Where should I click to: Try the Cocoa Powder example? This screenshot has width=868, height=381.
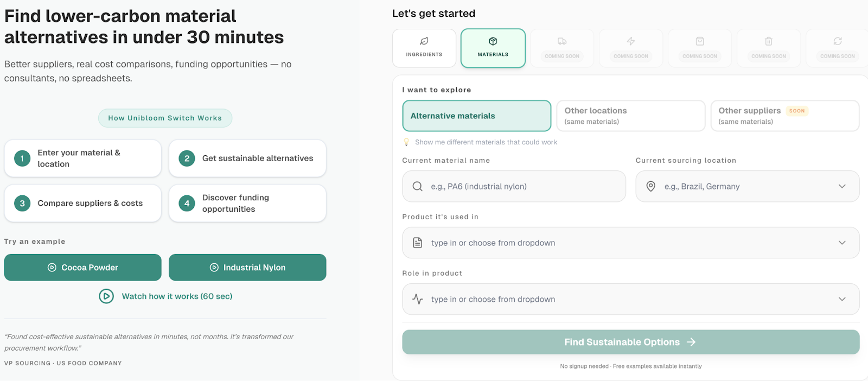coord(83,268)
